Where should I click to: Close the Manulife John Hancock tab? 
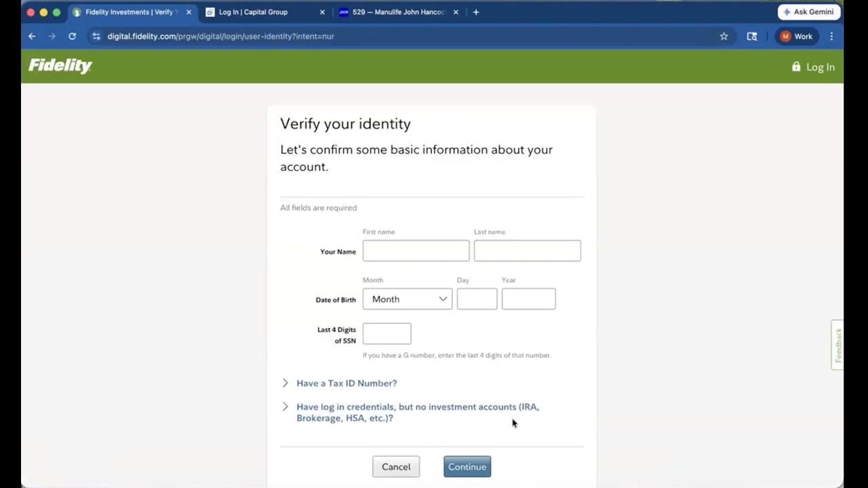(456, 12)
